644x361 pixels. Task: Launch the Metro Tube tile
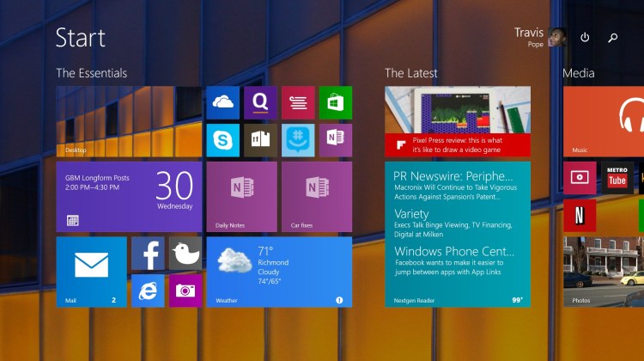pos(617,178)
